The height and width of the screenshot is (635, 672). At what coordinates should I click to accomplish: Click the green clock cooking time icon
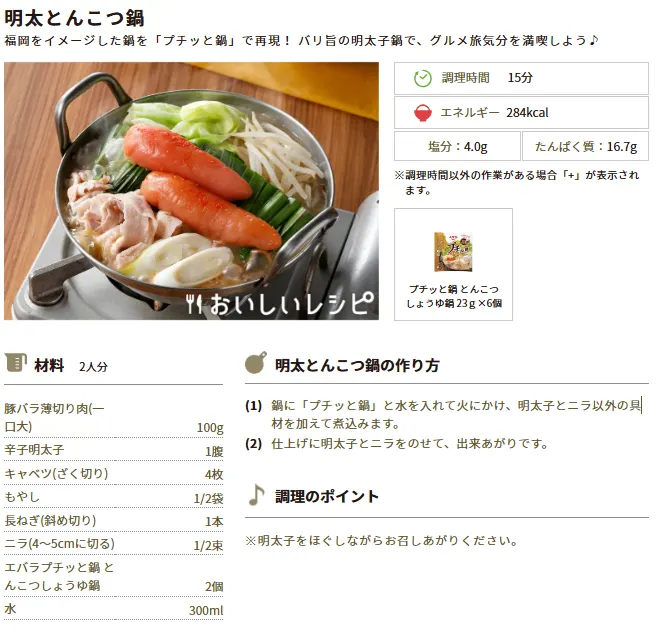point(423,78)
